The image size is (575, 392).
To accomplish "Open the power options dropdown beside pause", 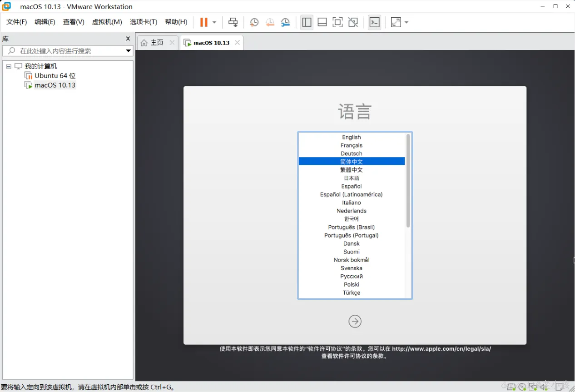I will click(214, 22).
